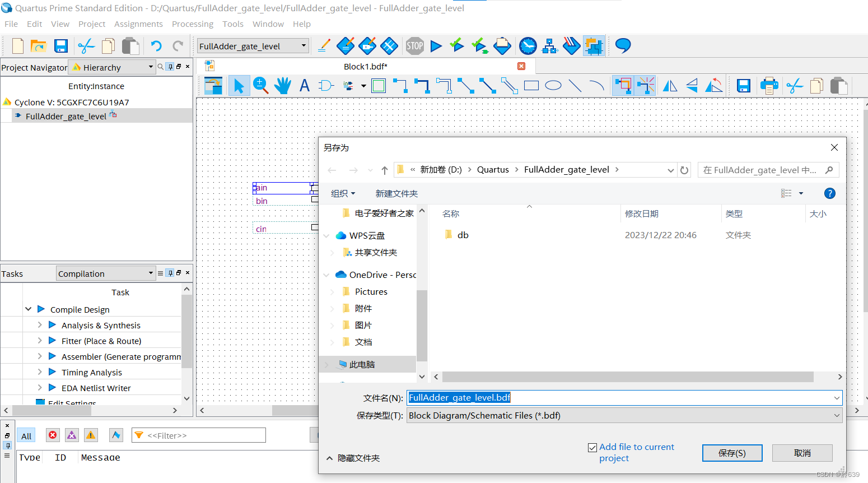The height and width of the screenshot is (483, 868).
Task: Select 此电脑 in the navigation tree
Action: pyautogui.click(x=362, y=365)
